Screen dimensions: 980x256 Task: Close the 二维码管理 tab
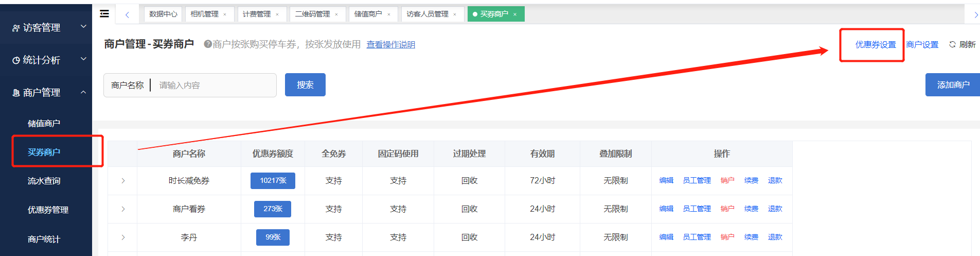pos(336,14)
